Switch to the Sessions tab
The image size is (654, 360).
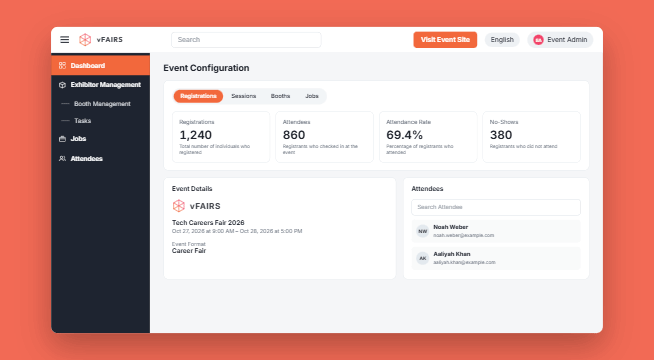(244, 96)
